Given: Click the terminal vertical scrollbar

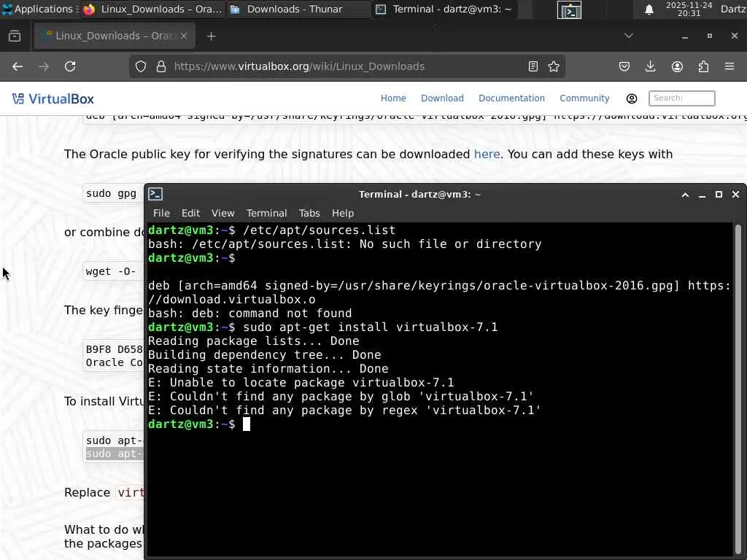Looking at the screenshot, I should (738, 388).
